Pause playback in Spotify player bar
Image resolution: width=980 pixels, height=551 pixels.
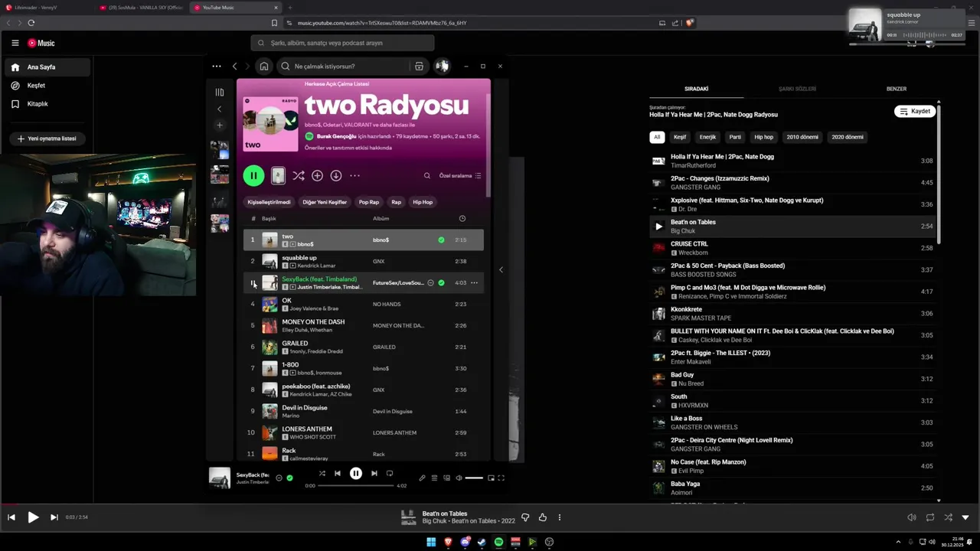coord(356,474)
